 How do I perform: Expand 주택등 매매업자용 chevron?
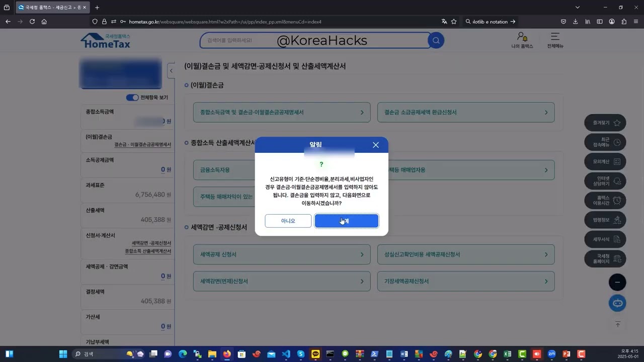[x=546, y=170]
